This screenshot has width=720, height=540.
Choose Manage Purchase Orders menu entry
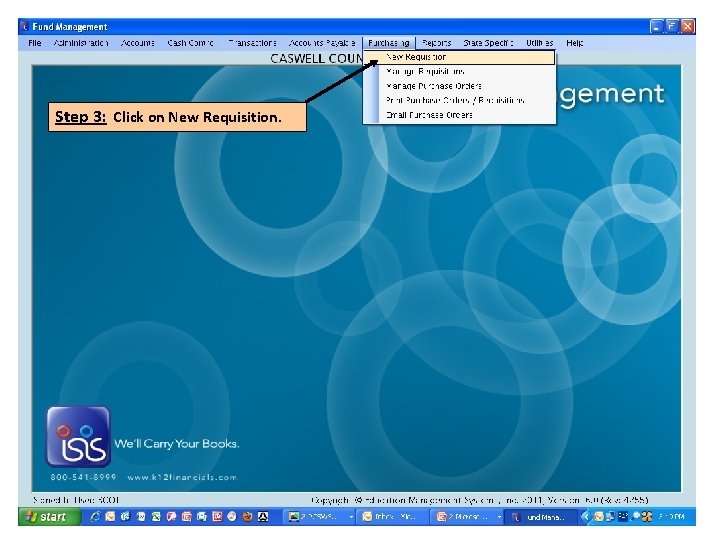click(x=459, y=86)
